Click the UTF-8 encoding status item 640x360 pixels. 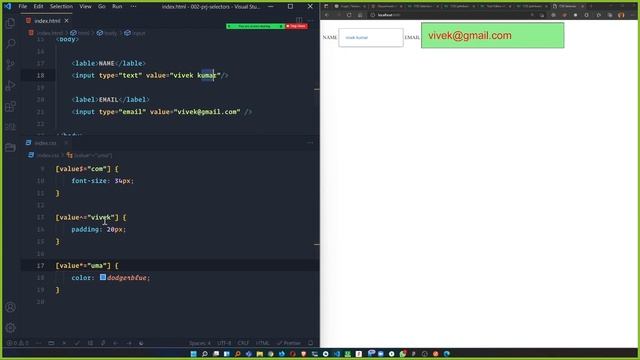(224, 343)
